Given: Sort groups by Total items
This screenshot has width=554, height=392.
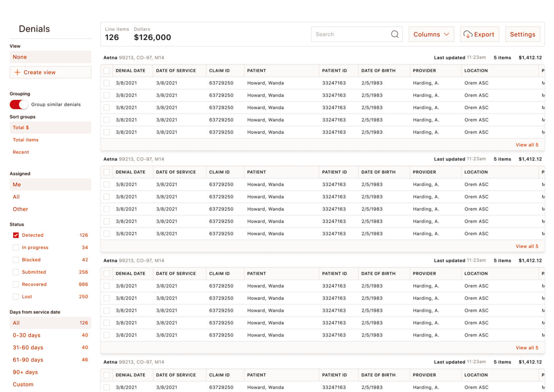Looking at the screenshot, I should [25, 140].
